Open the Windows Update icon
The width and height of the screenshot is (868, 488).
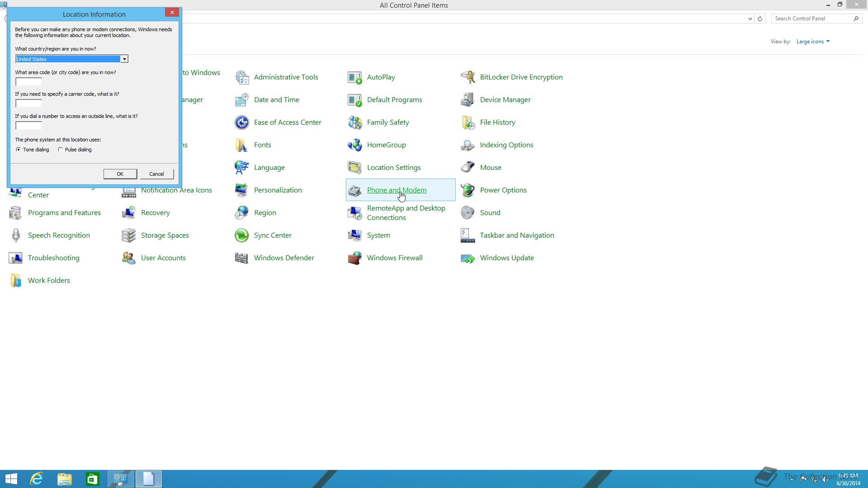[x=468, y=258]
